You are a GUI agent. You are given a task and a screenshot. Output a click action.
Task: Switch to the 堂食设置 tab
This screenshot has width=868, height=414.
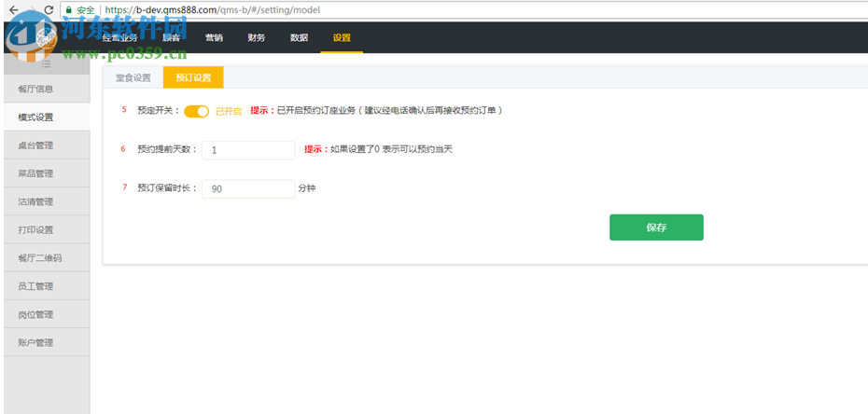point(133,77)
